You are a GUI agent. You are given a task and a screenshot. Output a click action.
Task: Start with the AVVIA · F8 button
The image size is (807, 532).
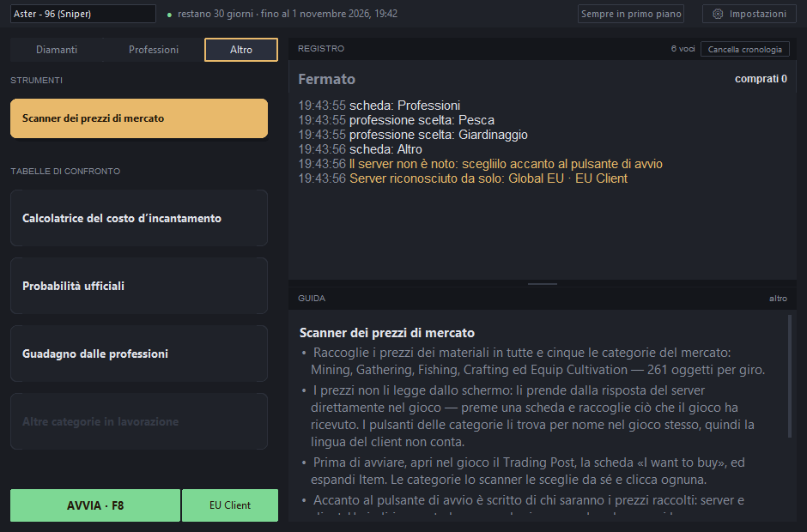click(x=95, y=505)
